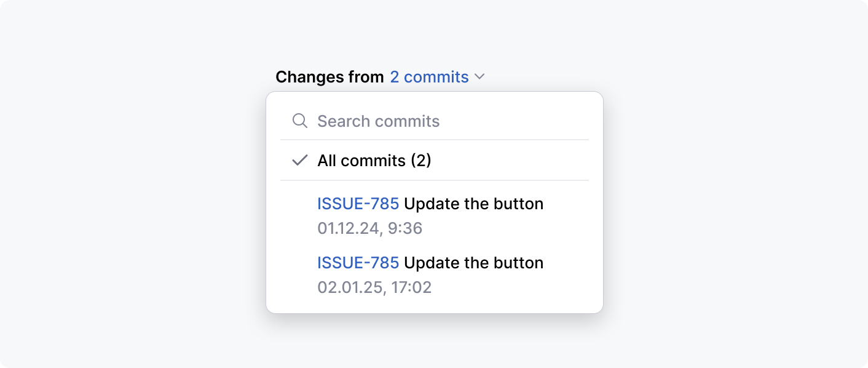This screenshot has height=368, width=868.
Task: Click the checkmark beside All commits
Action: (299, 161)
